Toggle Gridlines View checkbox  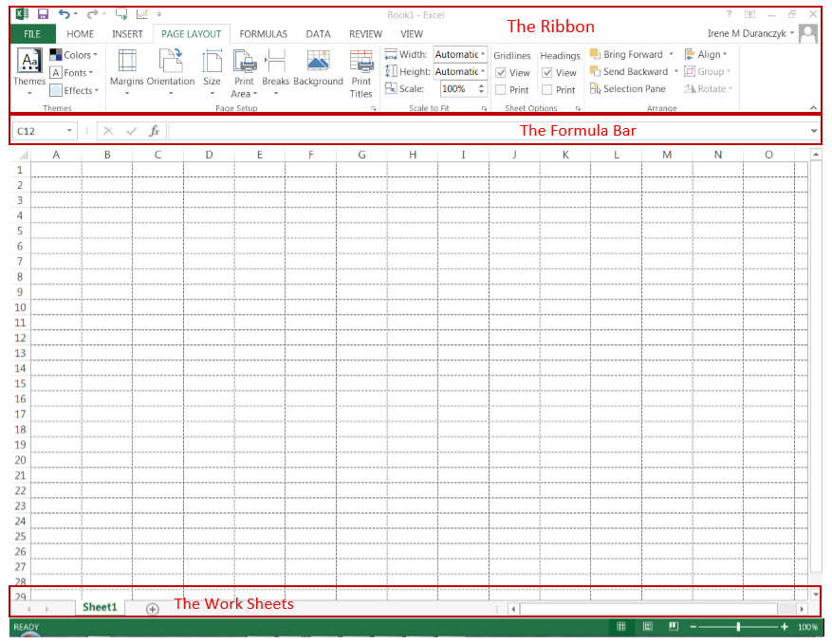coord(500,73)
